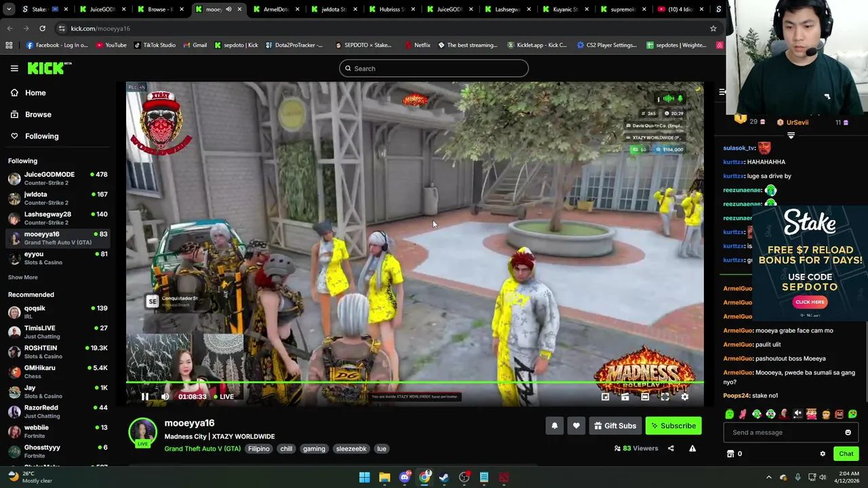868x488 pixels.
Task: Select the chill tag
Action: tap(286, 449)
